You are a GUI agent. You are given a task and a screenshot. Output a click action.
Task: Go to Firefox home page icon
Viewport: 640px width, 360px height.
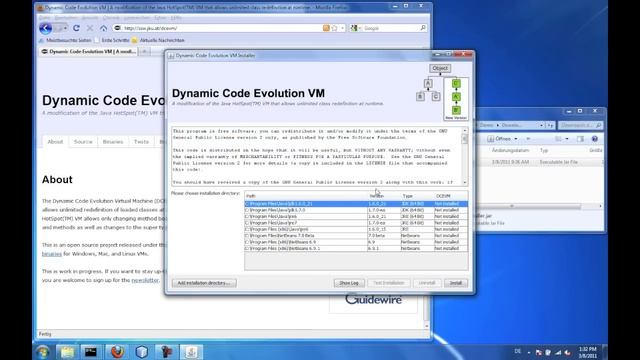tap(103, 28)
